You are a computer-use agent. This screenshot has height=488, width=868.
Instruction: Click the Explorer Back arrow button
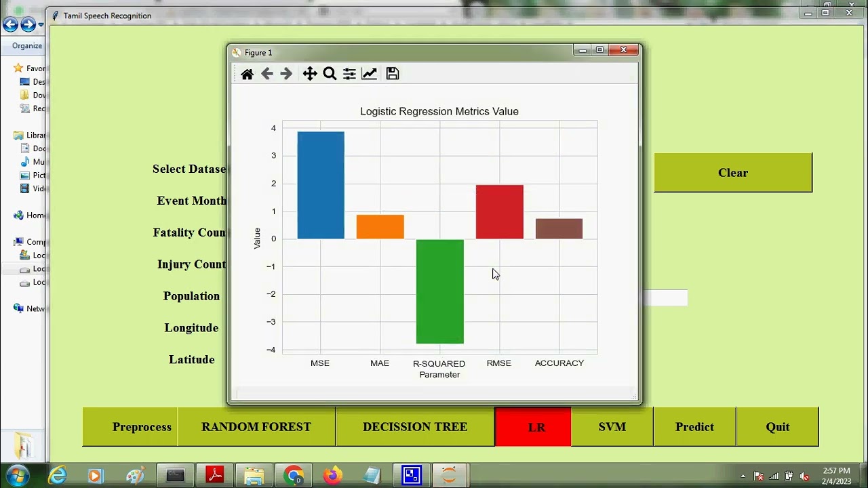click(10, 25)
